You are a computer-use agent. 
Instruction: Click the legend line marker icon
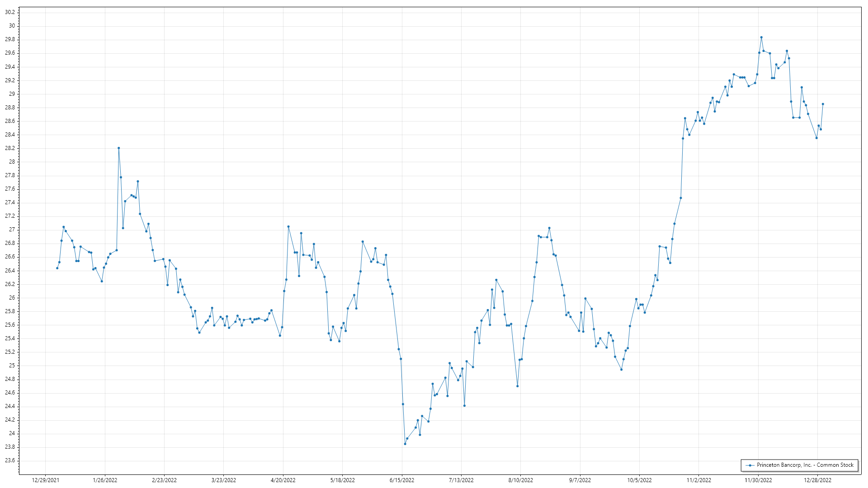click(x=750, y=465)
